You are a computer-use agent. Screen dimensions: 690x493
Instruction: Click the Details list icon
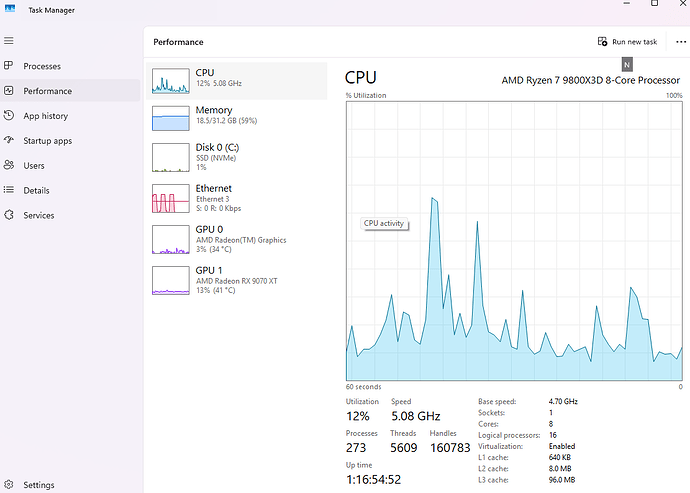tap(9, 190)
